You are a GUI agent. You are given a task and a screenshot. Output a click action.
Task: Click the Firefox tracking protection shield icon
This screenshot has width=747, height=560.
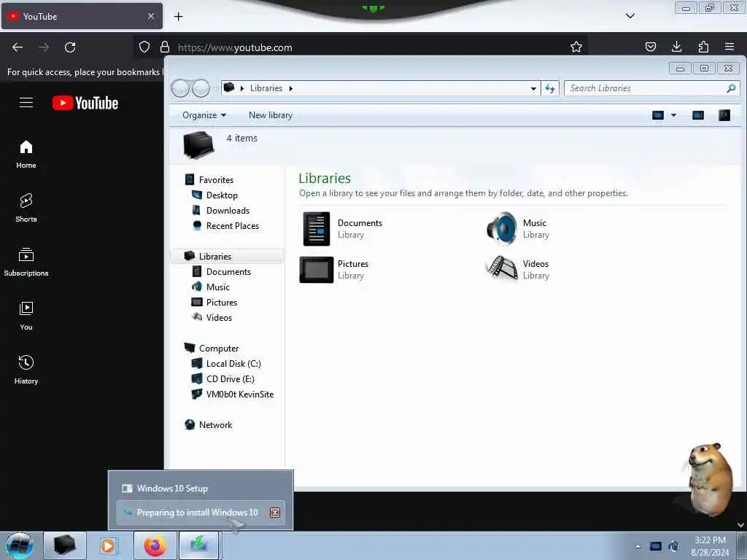[144, 47]
